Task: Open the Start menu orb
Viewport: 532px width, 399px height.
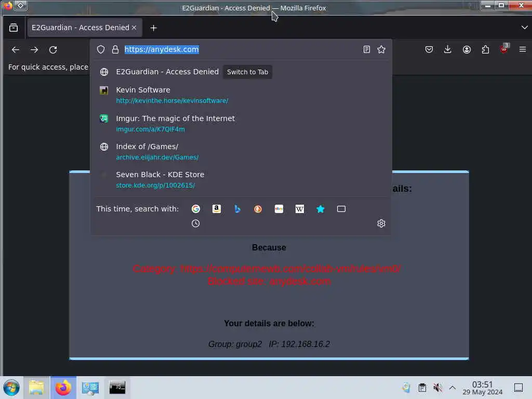Action: [x=11, y=388]
